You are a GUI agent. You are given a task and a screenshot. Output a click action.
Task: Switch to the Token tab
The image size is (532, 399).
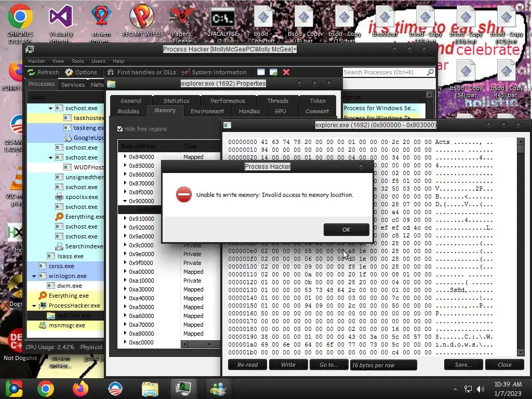tap(317, 101)
